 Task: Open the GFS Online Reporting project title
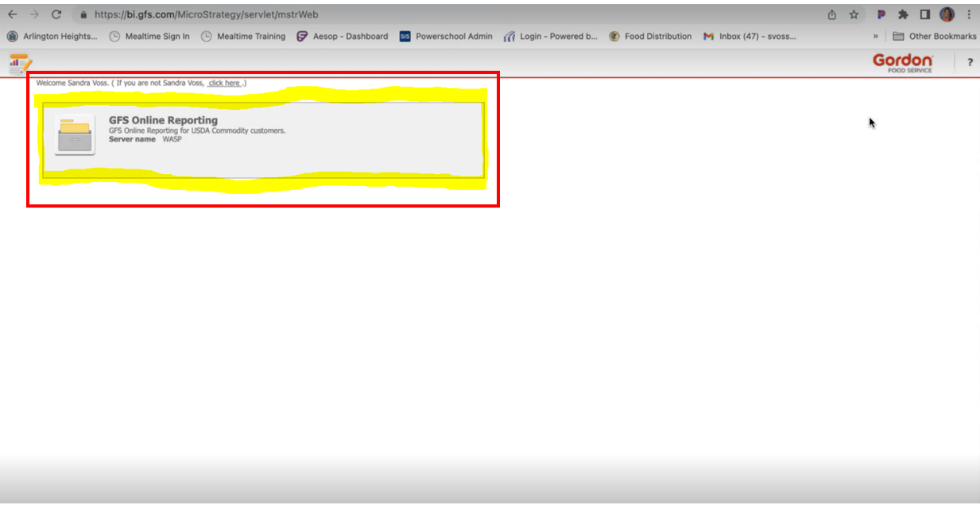[163, 121]
